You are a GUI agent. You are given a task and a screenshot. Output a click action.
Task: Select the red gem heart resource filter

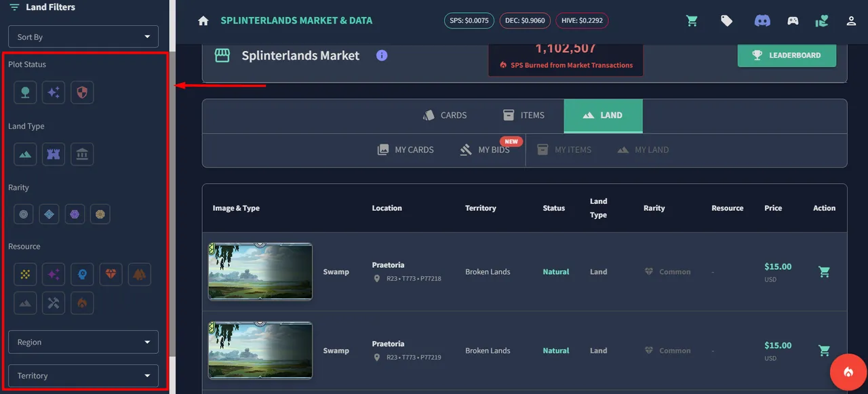(111, 275)
